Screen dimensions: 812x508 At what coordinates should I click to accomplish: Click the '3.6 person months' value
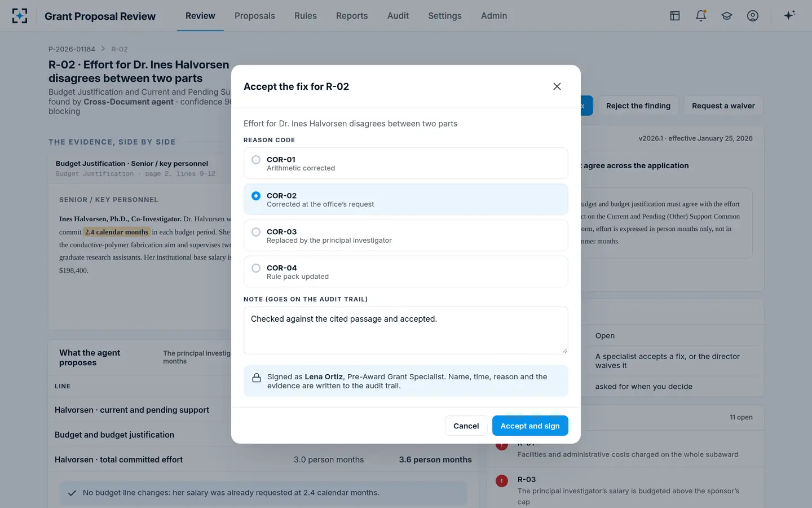tap(435, 459)
